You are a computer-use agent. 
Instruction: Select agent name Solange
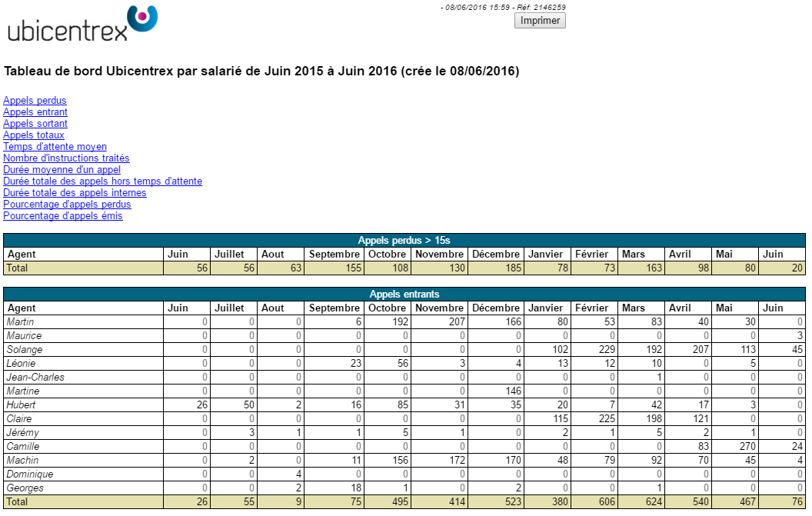(25, 350)
